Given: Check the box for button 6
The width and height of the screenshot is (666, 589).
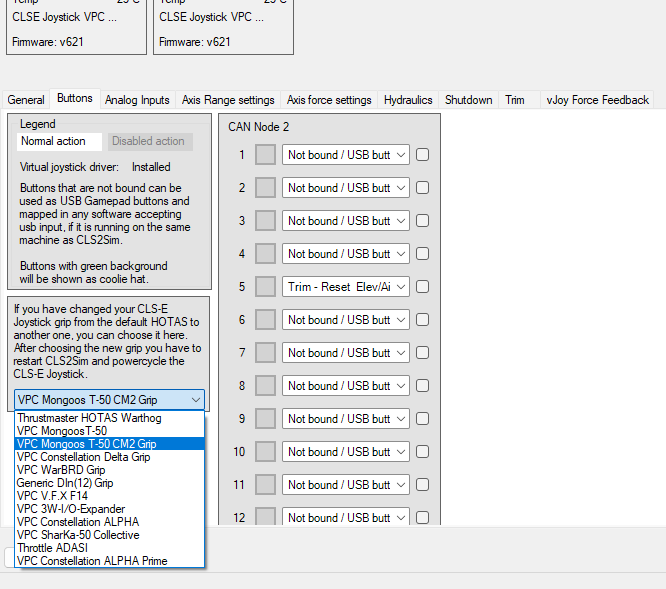Looking at the screenshot, I should pos(422,320).
